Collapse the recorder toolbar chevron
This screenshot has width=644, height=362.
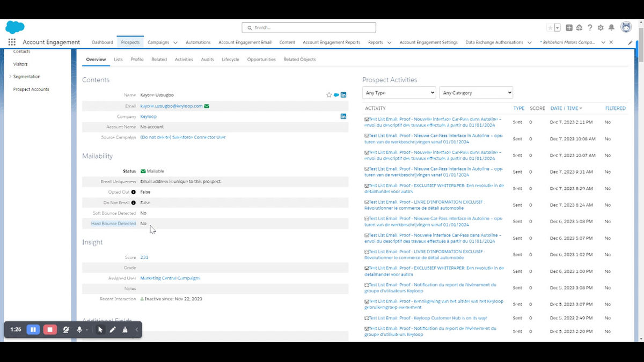click(x=137, y=329)
